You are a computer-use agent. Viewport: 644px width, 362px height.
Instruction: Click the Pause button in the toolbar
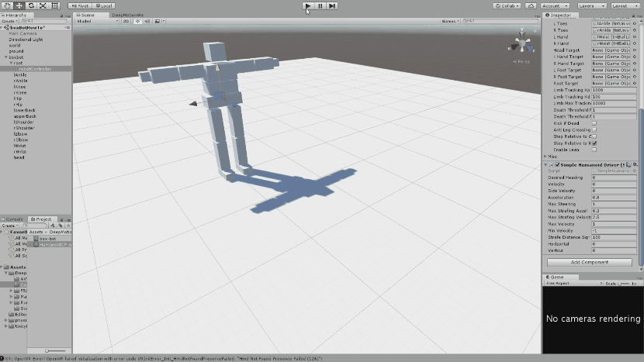[320, 5]
